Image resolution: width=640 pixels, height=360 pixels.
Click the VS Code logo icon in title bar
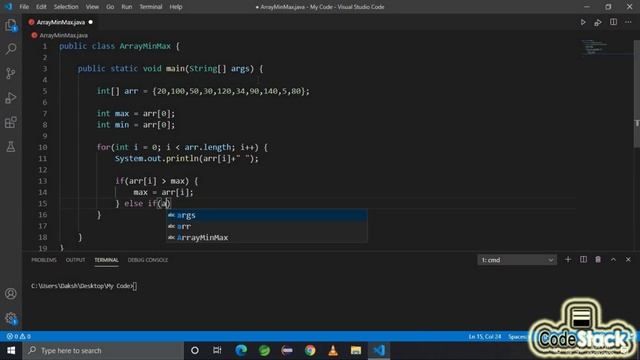coord(8,7)
